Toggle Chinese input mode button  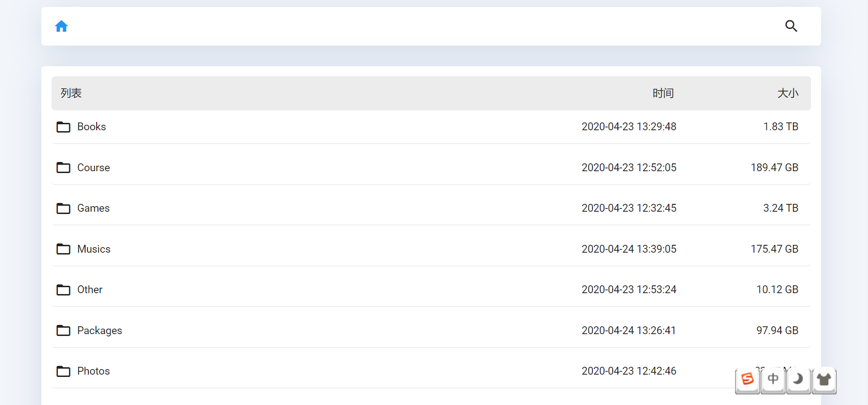(x=773, y=379)
